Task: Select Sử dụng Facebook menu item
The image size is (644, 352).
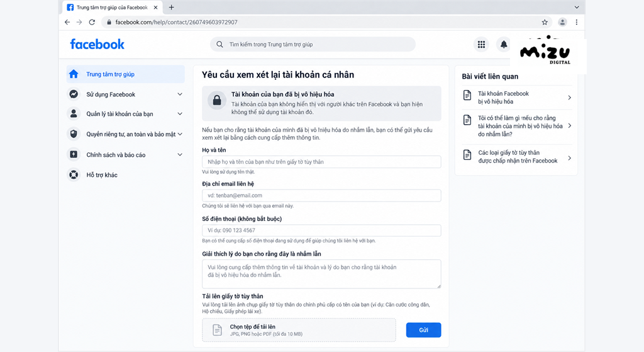Action: coord(126,94)
